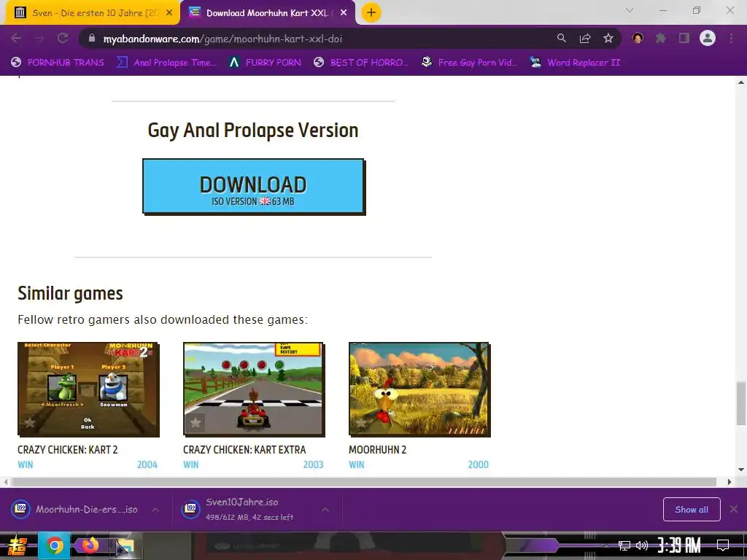Click the scroll-up arrow of the page
The height and width of the screenshot is (560, 747).
pos(741,82)
